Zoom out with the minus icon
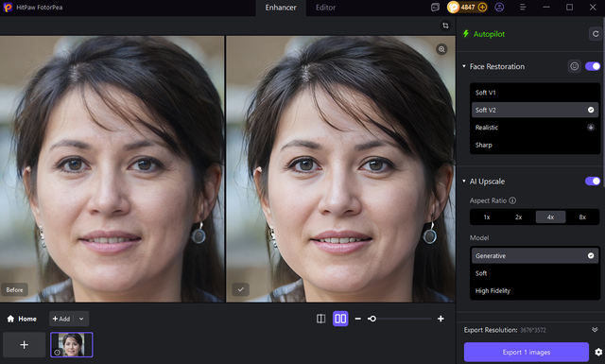 click(x=358, y=319)
